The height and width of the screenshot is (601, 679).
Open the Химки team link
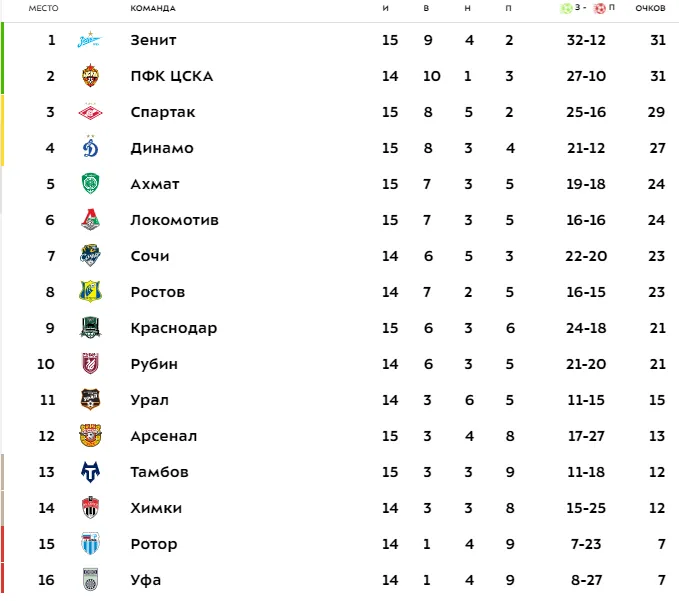coord(156,508)
